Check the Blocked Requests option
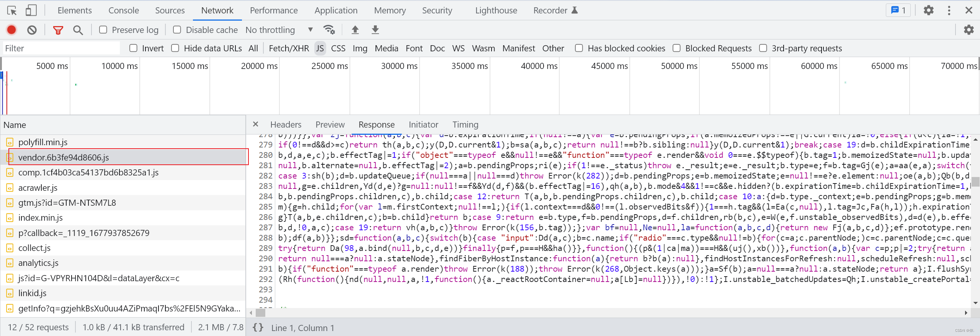This screenshot has width=980, height=336. tap(676, 48)
